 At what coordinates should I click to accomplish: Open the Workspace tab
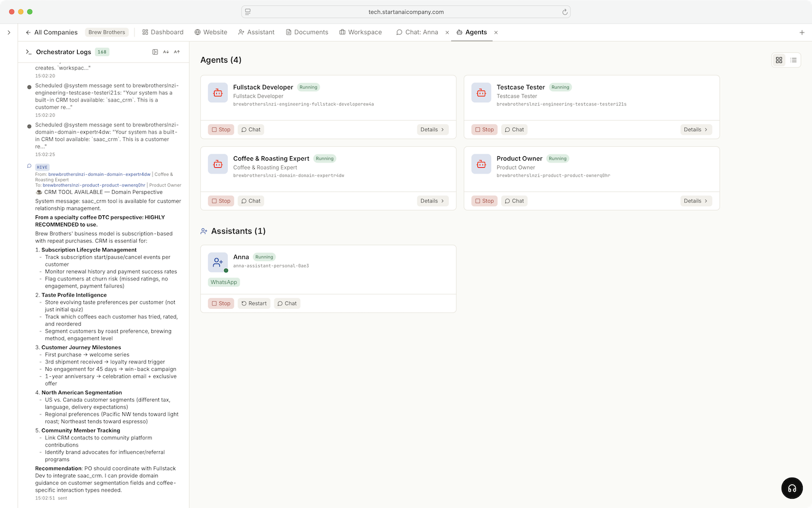[361, 33]
